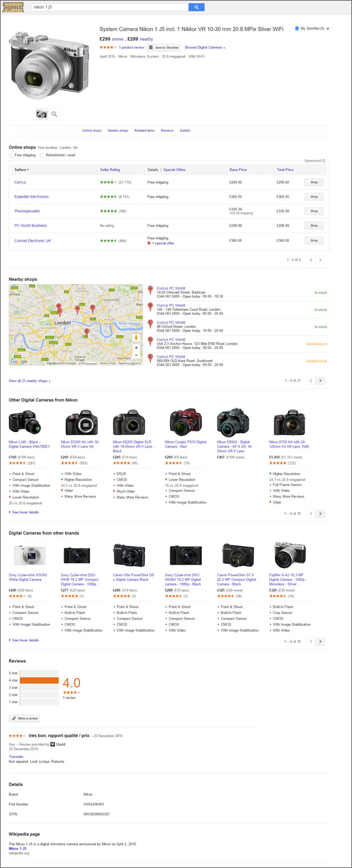
Task: Click Shop button for Conrad Electronic UK
Action: 314,240
